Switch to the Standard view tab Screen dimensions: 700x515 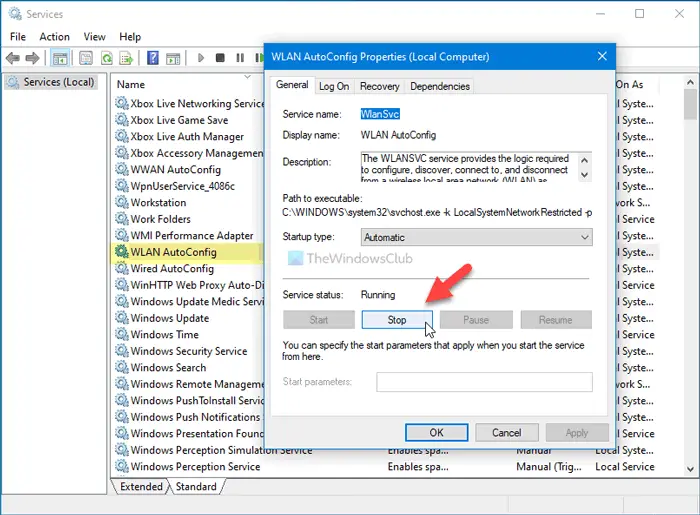point(196,486)
